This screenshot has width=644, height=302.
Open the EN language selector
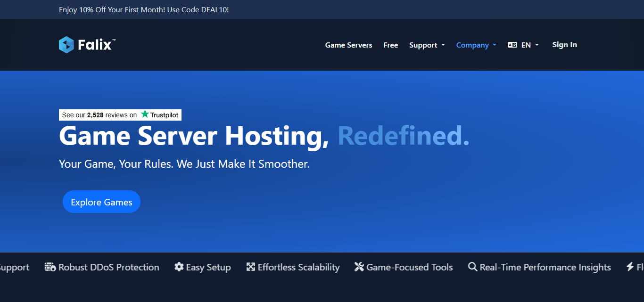(x=523, y=45)
